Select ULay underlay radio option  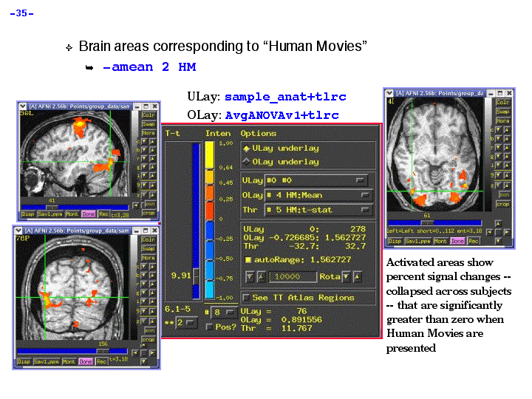pos(247,149)
